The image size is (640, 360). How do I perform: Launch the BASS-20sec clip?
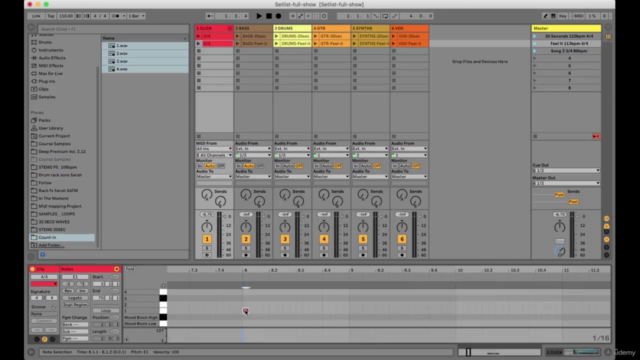coord(238,36)
